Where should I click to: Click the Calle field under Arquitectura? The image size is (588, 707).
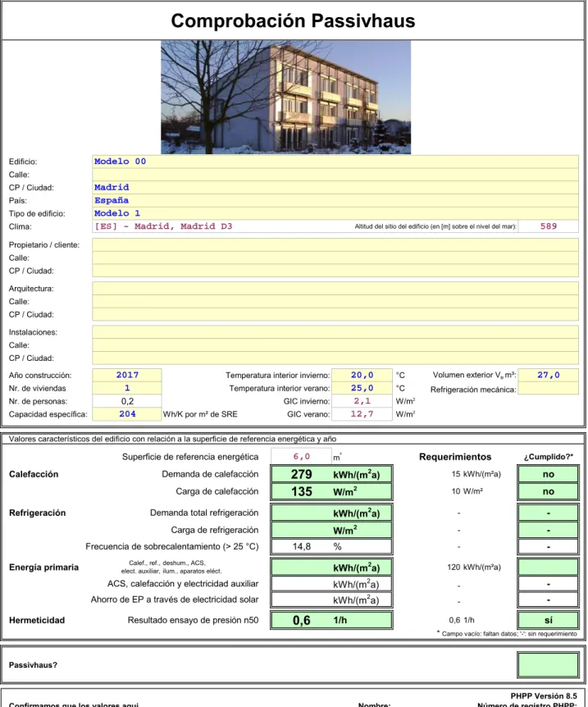[335, 302]
